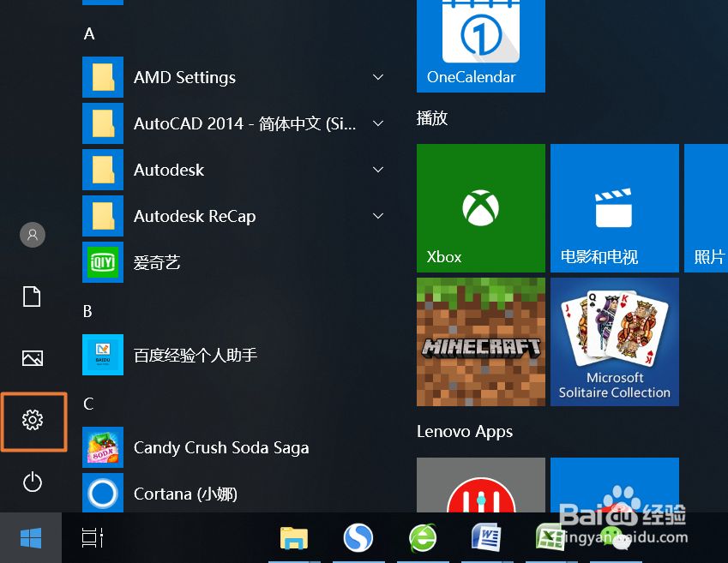Viewport: 728px width, 563px height.
Task: Click the Autodesk ReCap folder icon
Action: pos(103,216)
